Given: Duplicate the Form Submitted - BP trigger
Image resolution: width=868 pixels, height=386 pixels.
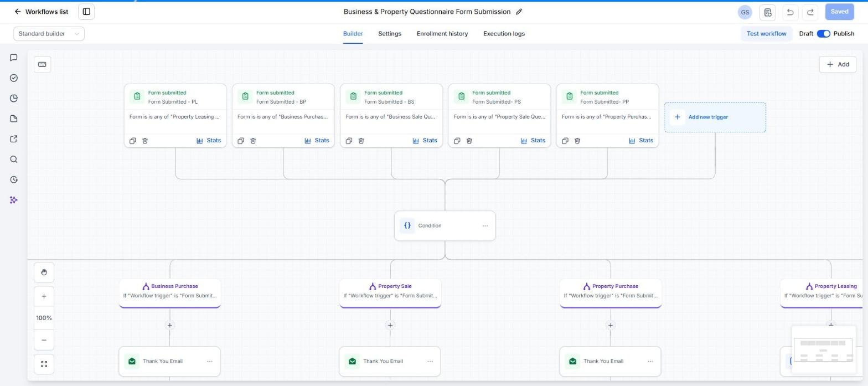Looking at the screenshot, I should pyautogui.click(x=241, y=141).
